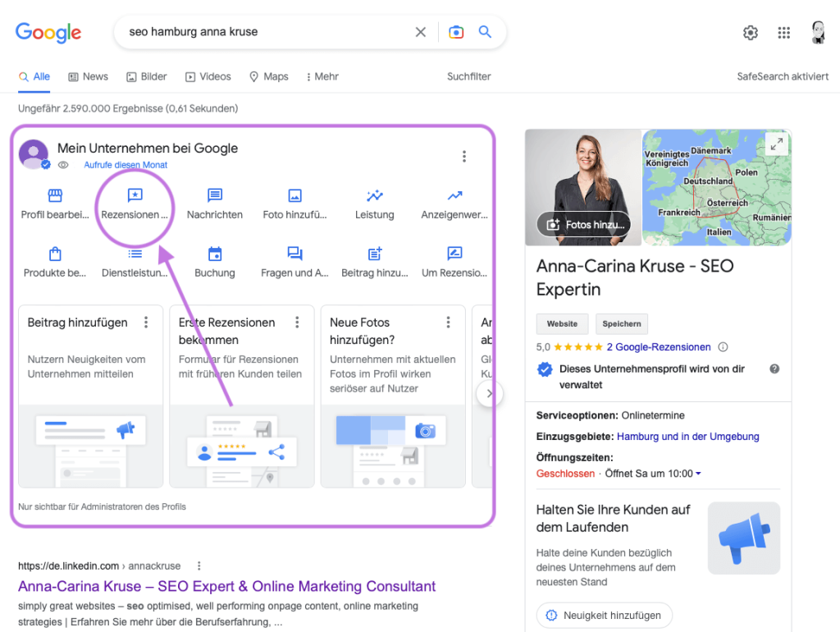Open the Neue Fotos hinzufügen card
The image size is (840, 632).
(x=393, y=396)
